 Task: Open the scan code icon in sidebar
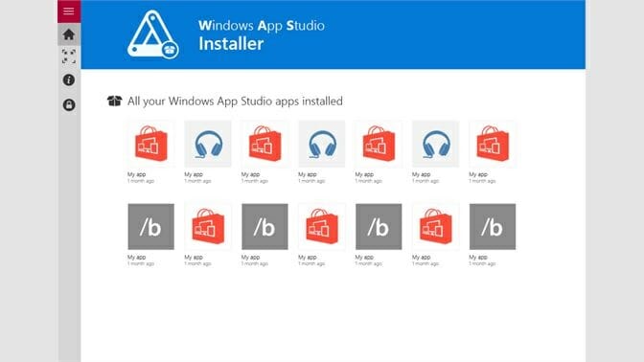pos(69,57)
